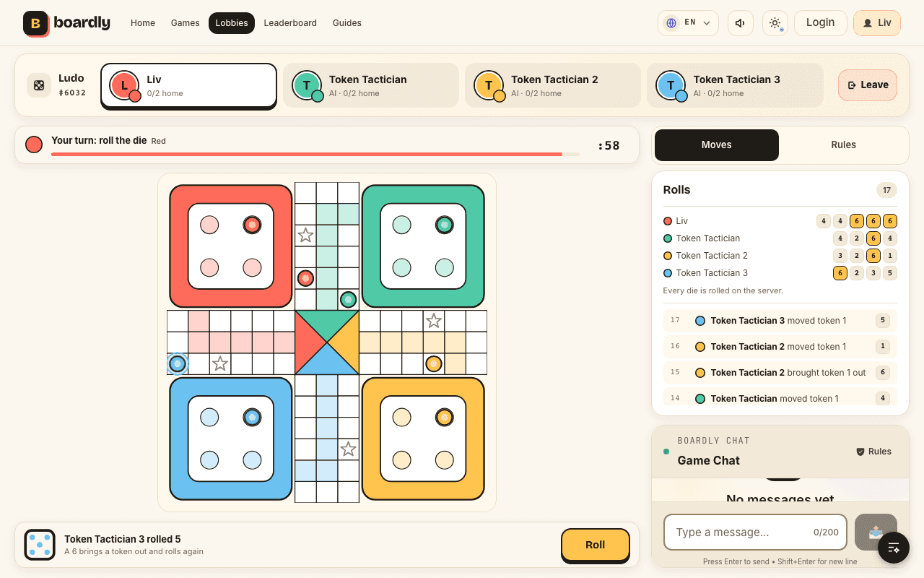Select Token Tactician green avatar

tap(307, 85)
